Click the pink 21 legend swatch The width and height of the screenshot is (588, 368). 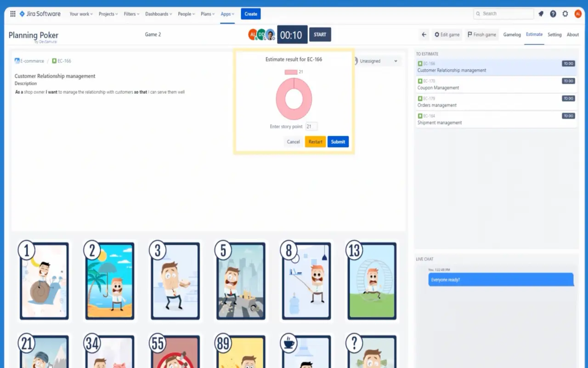pos(291,72)
